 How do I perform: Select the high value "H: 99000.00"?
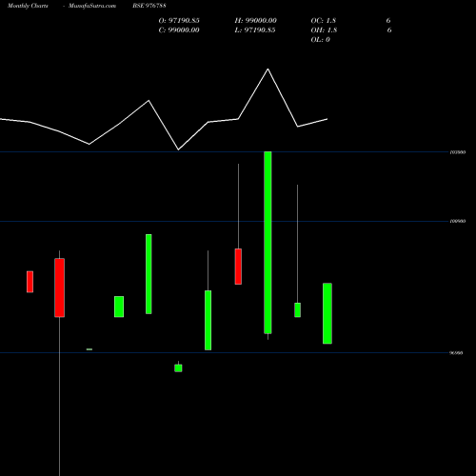point(255,21)
